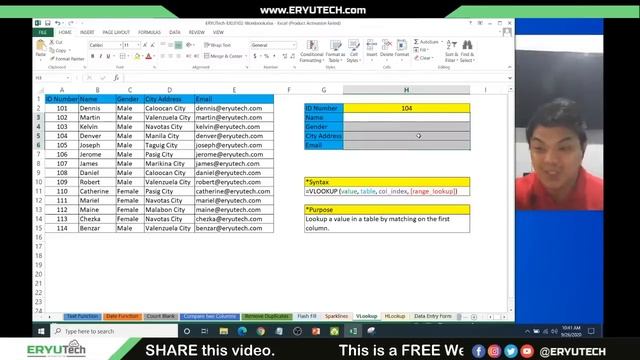This screenshot has height=360, width=640.
Task: Click the Excel Help question mark
Action: (470, 23)
